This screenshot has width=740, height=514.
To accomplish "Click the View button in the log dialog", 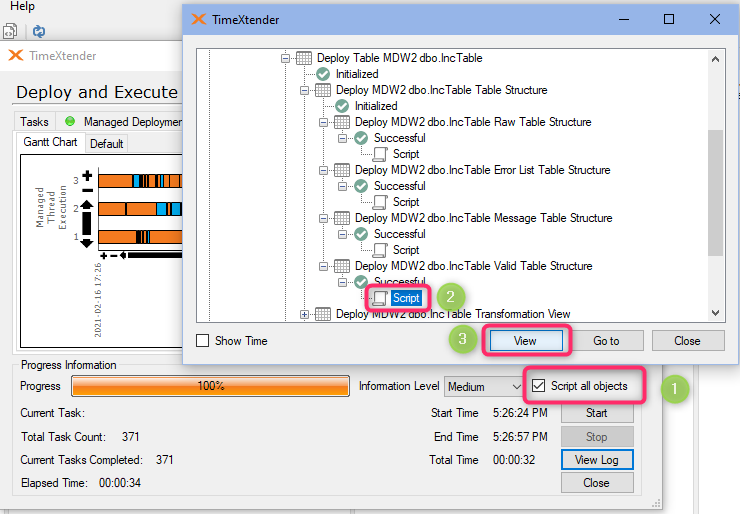I will pos(526,340).
